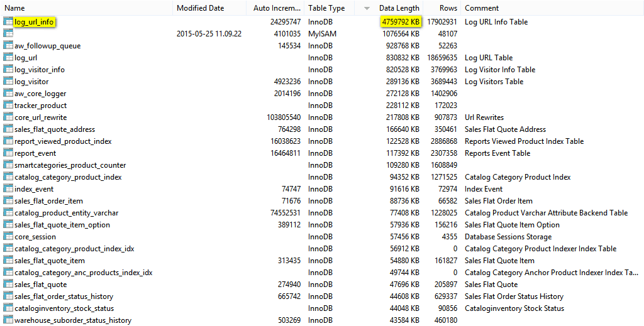Click the table icon beside log_visitor
Screen dimensions: 644x326
click(x=8, y=81)
